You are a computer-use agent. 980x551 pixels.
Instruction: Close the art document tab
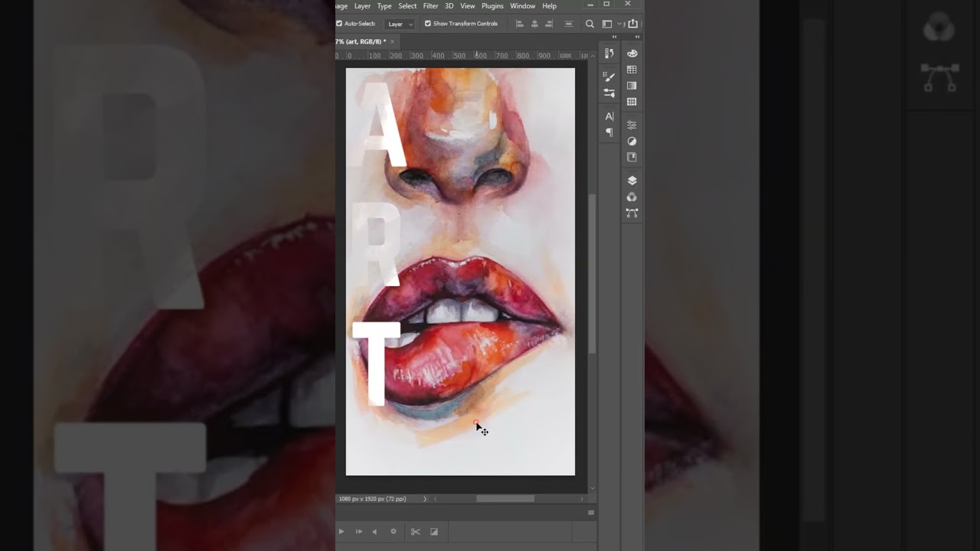(x=392, y=41)
